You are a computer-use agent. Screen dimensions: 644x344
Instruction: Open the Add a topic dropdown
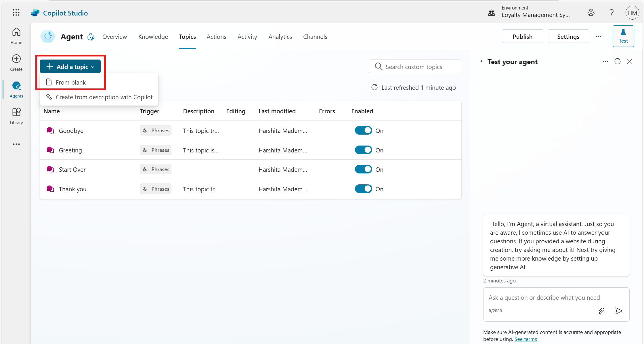[70, 67]
